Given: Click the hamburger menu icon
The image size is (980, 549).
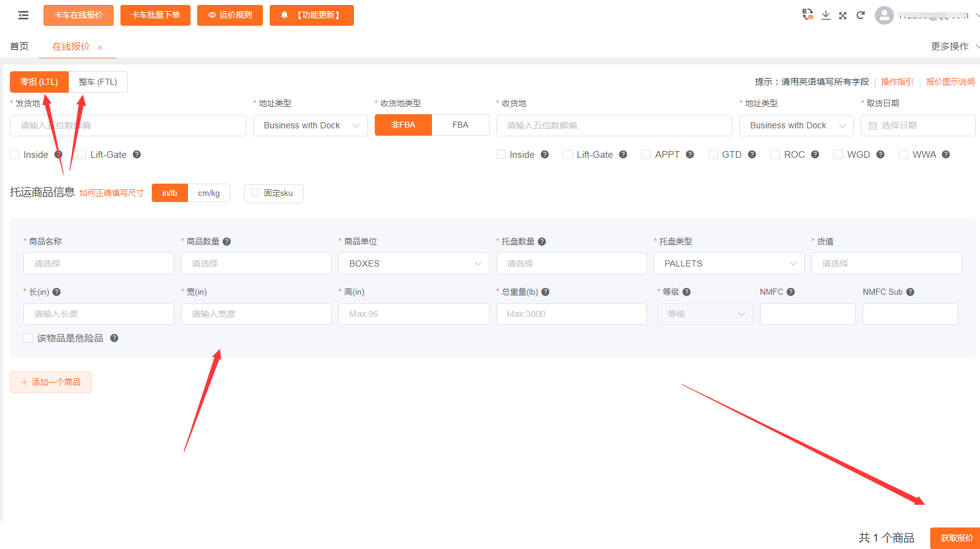Looking at the screenshot, I should coord(23,15).
